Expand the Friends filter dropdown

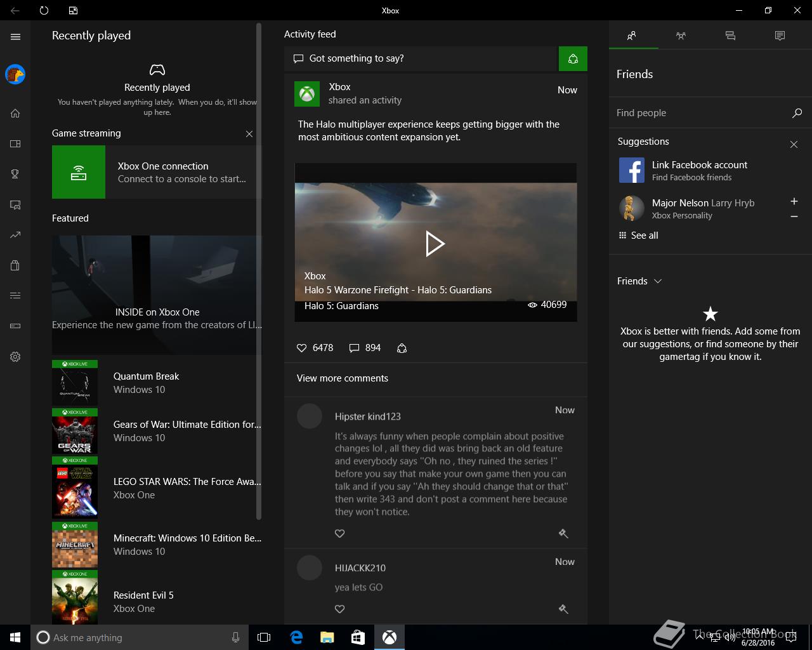tap(639, 281)
